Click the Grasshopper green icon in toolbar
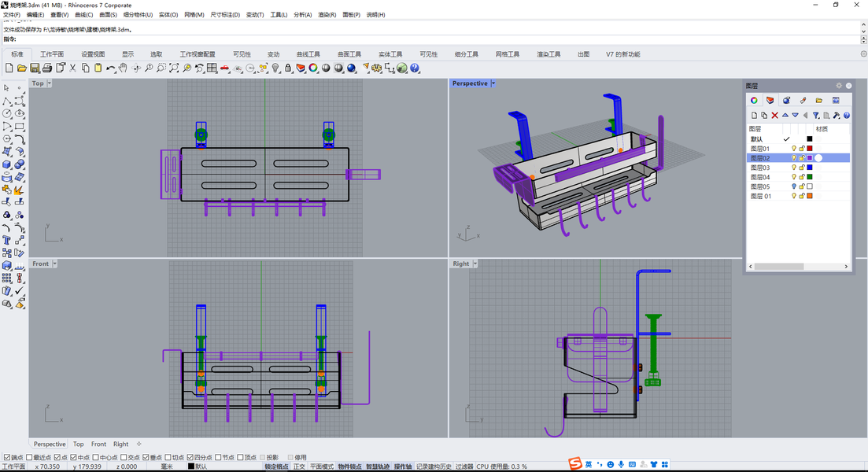 (x=402, y=68)
